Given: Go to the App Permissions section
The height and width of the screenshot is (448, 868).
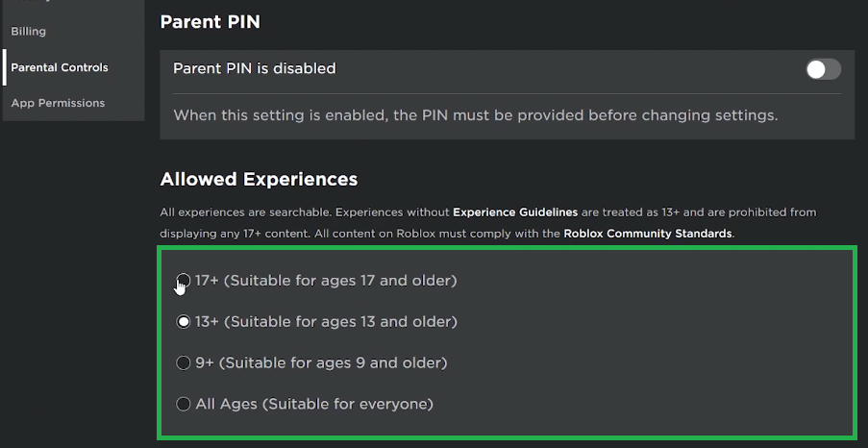Looking at the screenshot, I should point(58,103).
